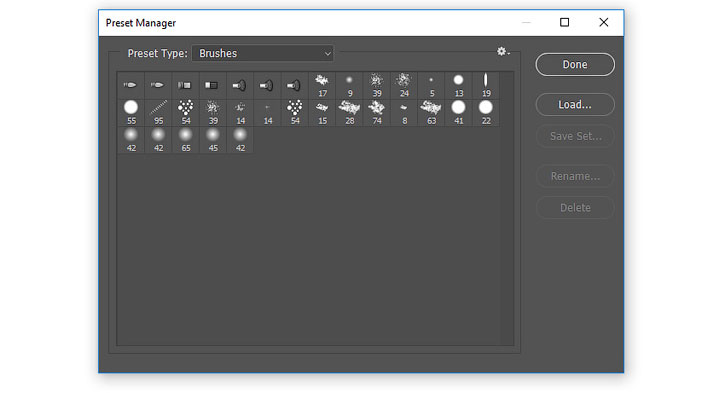The height and width of the screenshot is (393, 725).
Task: Pick the small brush labeled 8
Action: (x=404, y=113)
